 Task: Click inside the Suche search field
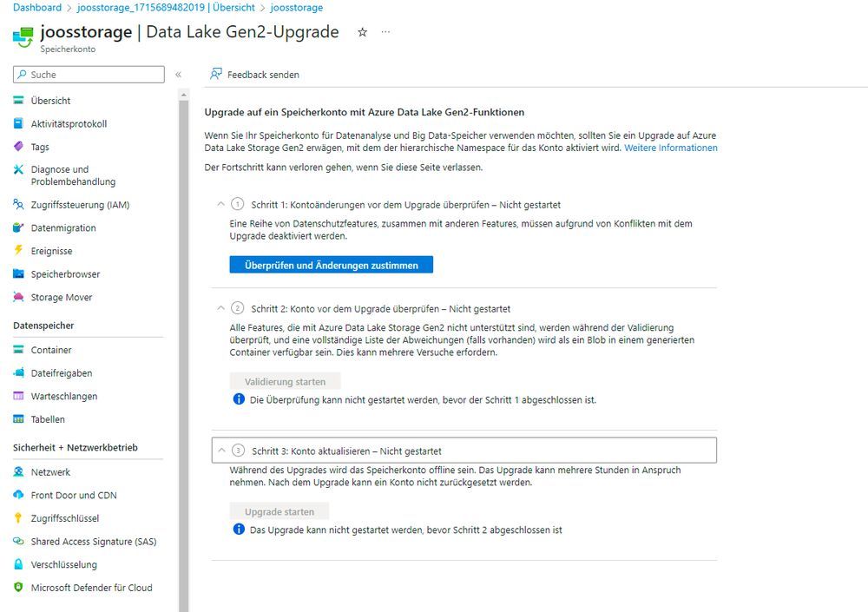pyautogui.click(x=87, y=74)
